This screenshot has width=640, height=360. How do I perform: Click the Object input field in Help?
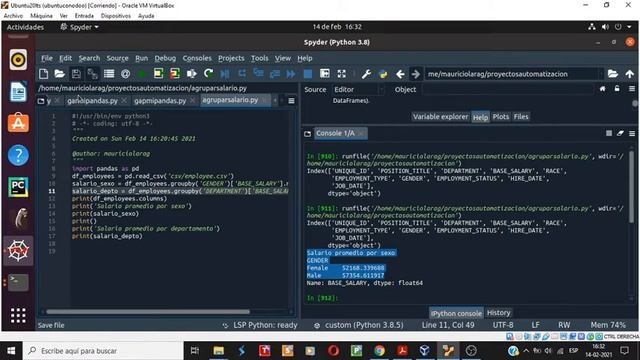click(x=507, y=89)
